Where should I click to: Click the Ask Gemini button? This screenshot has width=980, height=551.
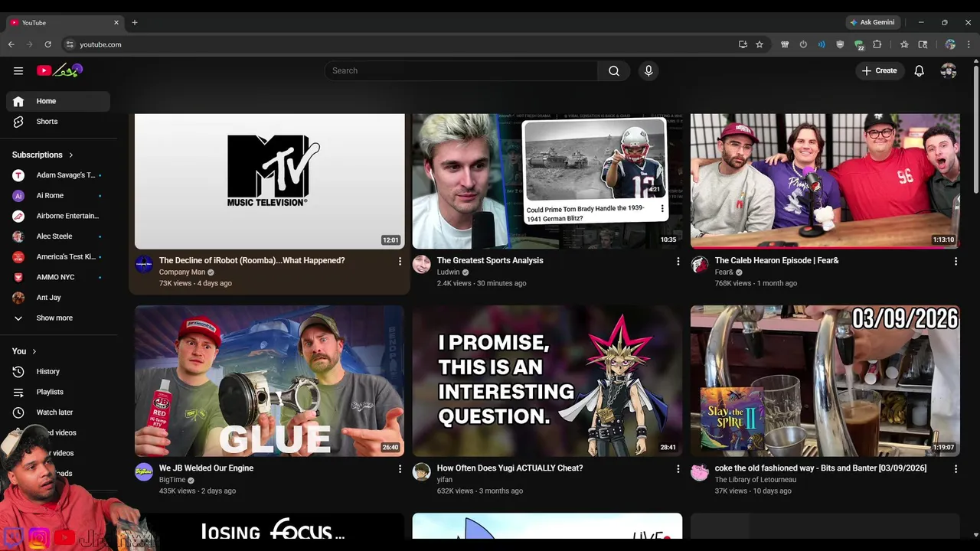(872, 22)
